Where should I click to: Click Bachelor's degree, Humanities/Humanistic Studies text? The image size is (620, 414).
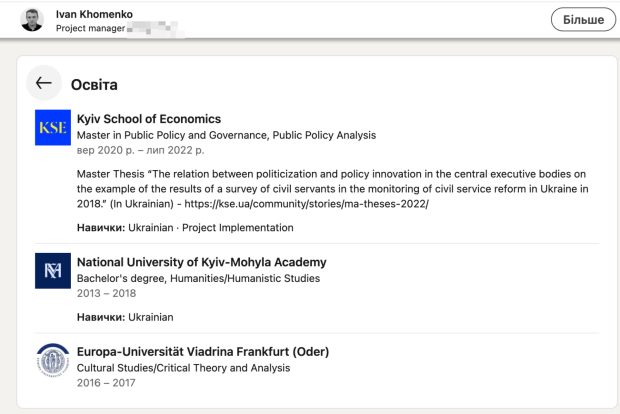coord(198,278)
